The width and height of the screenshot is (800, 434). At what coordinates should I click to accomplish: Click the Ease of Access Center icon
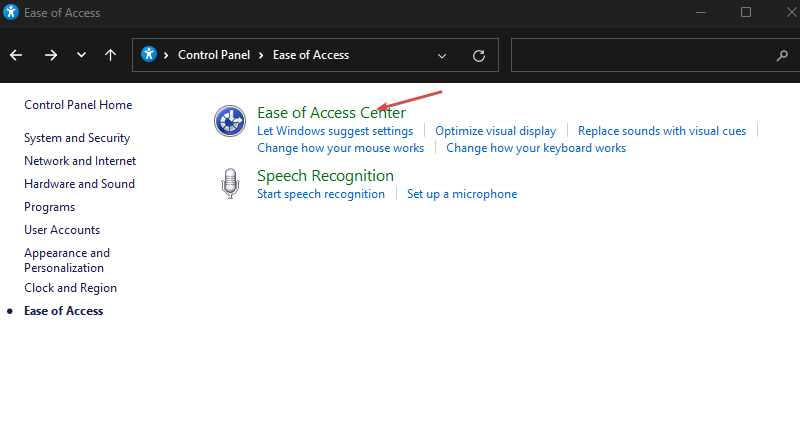click(x=230, y=121)
